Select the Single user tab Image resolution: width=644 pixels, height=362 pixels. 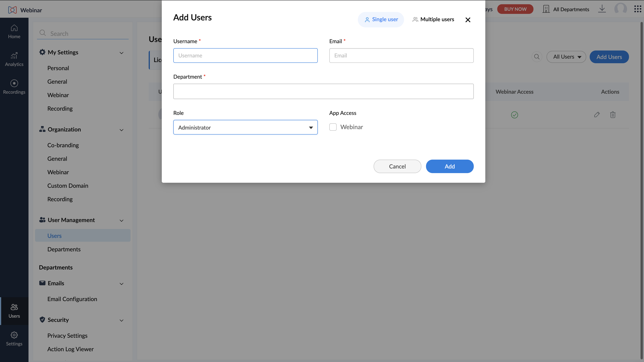(x=381, y=19)
